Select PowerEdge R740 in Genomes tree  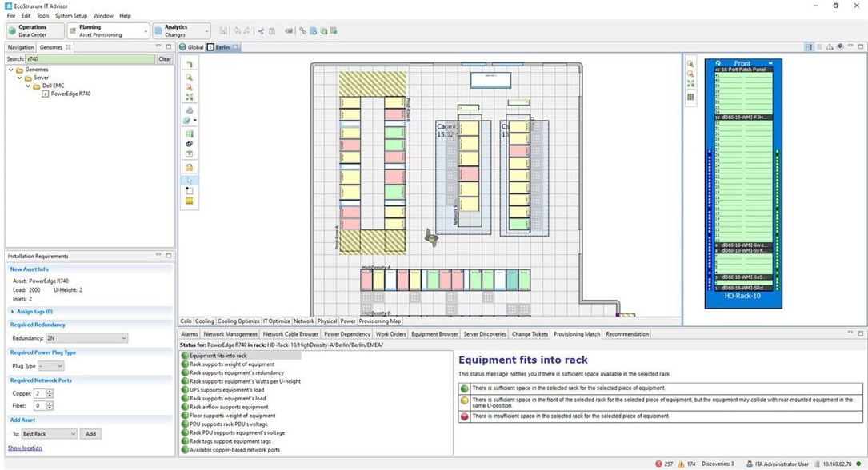[70, 94]
